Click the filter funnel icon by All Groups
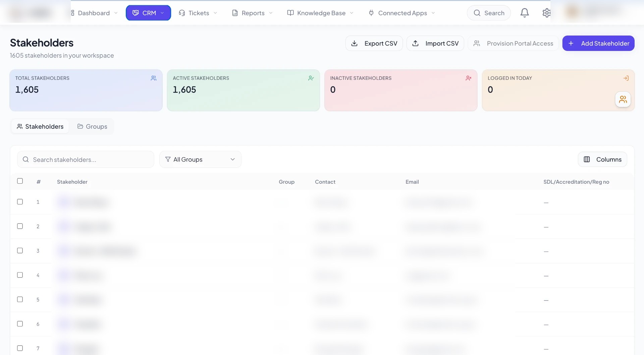The height and width of the screenshot is (355, 644). click(x=168, y=159)
